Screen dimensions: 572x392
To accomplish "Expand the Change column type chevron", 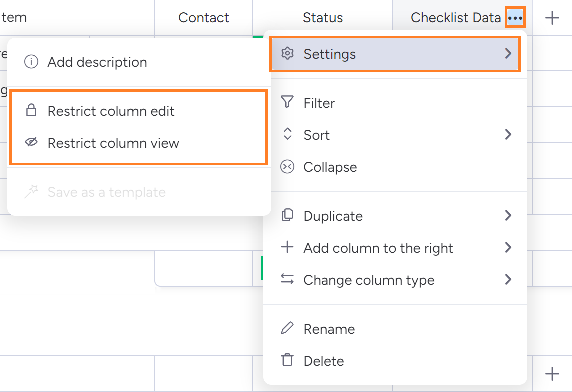I will 508,280.
